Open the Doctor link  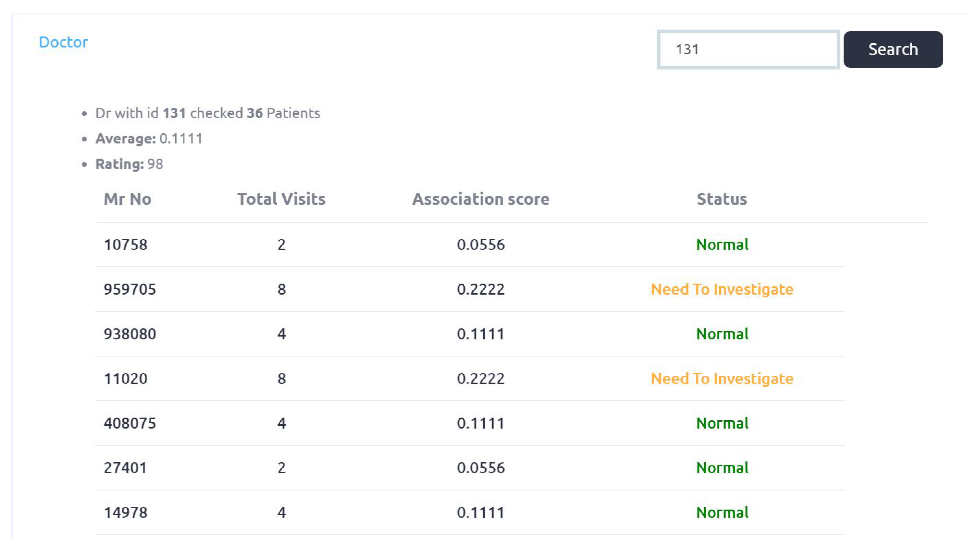[x=63, y=42]
